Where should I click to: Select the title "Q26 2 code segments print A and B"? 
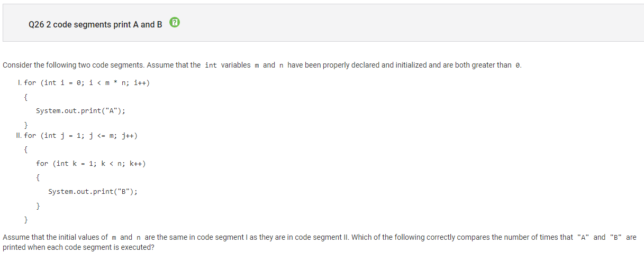96,24
